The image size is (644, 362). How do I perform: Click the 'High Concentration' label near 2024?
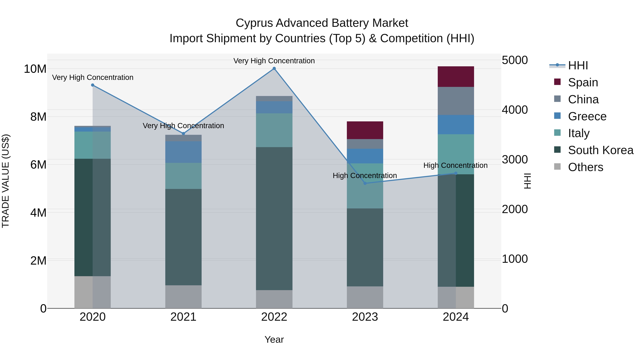pyautogui.click(x=455, y=165)
